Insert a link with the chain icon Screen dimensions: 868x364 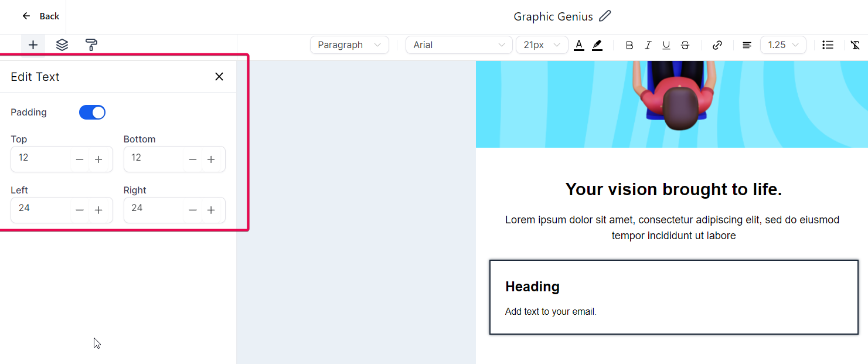[717, 45]
